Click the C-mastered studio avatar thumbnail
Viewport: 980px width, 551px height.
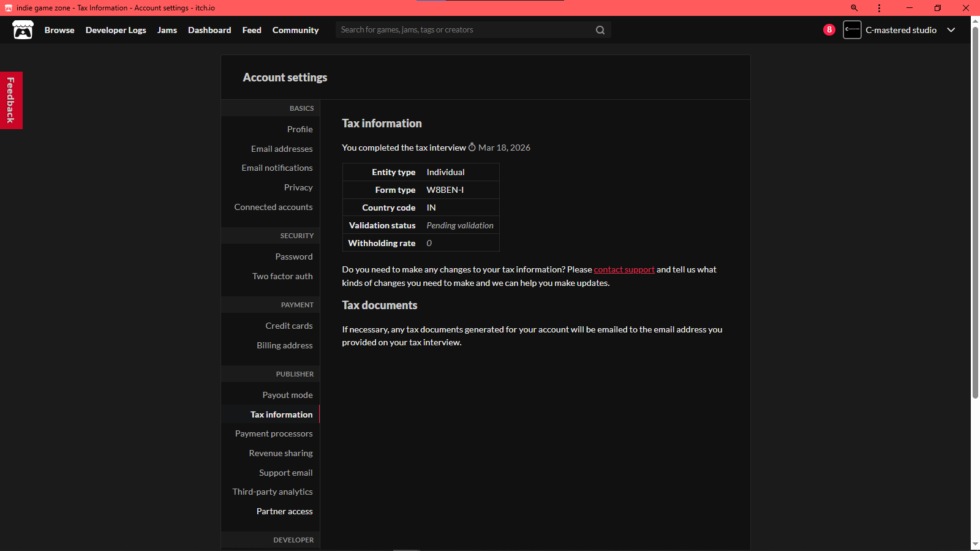[852, 29]
